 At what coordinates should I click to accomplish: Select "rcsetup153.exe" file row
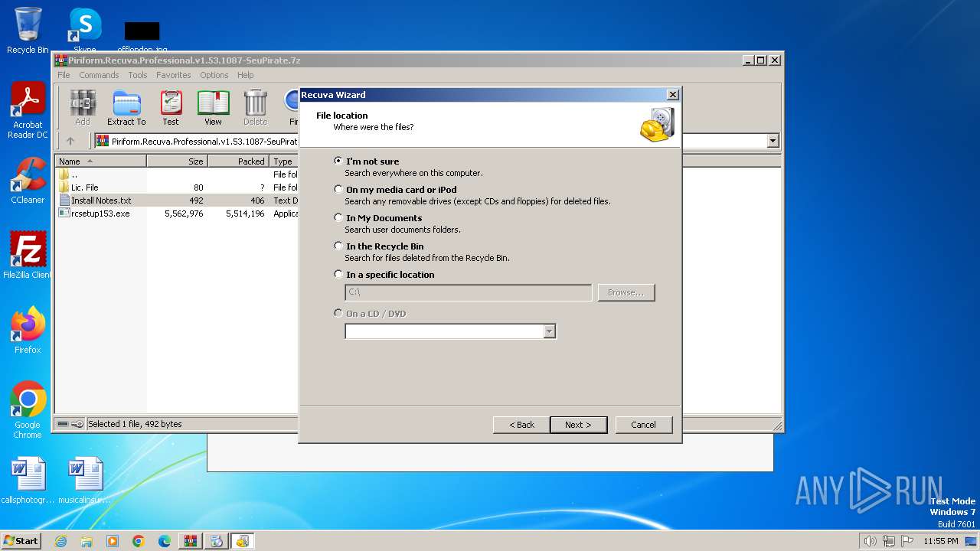tap(178, 214)
